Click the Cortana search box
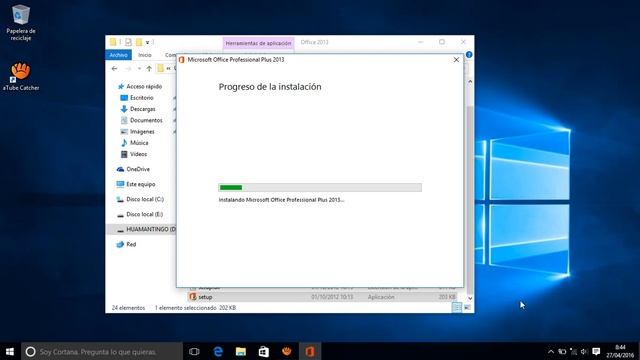Image resolution: width=640 pixels, height=360 pixels. pyautogui.click(x=102, y=351)
